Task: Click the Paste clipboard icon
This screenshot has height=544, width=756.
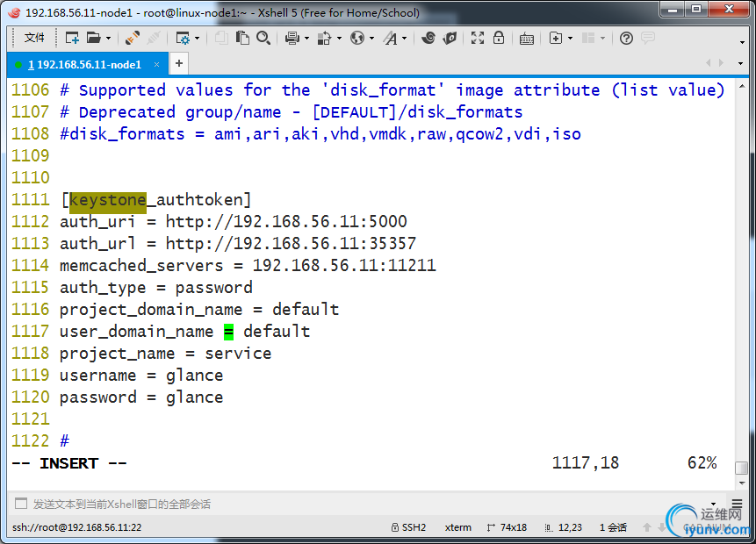Action: [242, 38]
